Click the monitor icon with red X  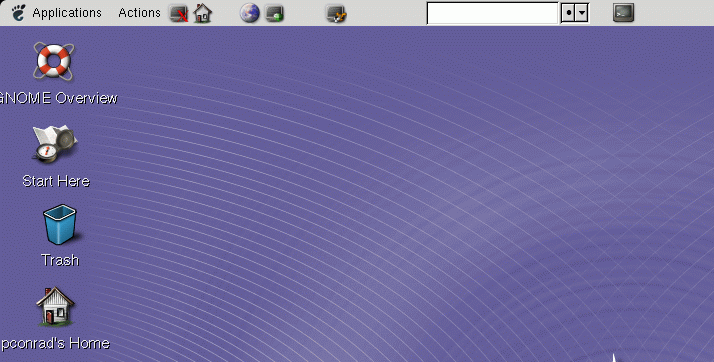[x=179, y=13]
